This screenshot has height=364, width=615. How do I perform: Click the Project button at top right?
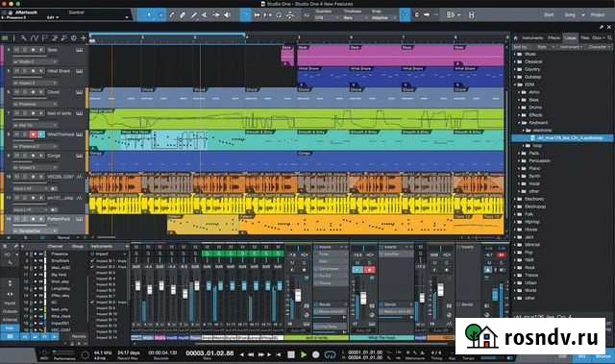tap(598, 15)
